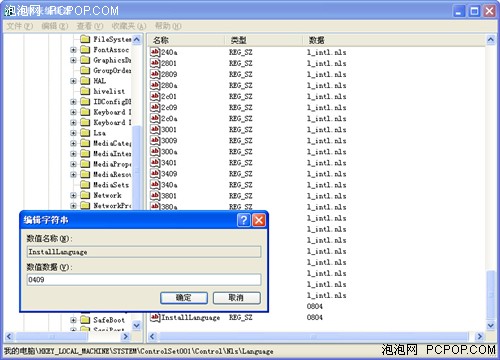Select the 3801 string value icon
This screenshot has height=360, width=500.
[155, 196]
